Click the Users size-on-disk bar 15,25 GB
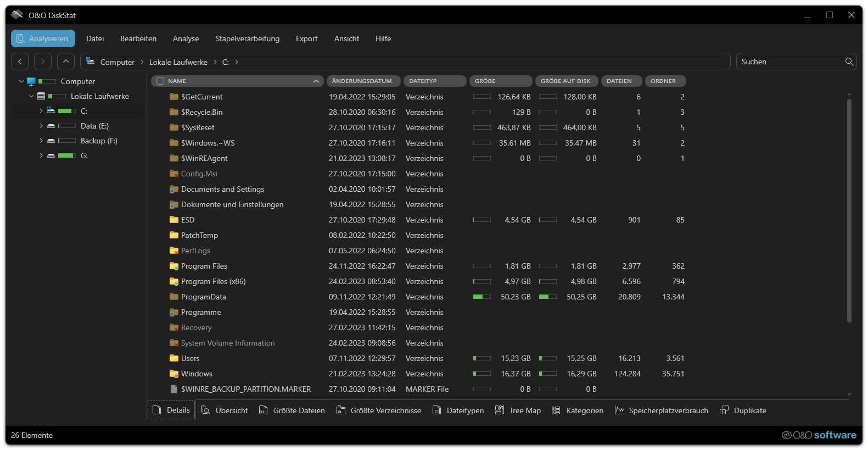 coord(548,358)
